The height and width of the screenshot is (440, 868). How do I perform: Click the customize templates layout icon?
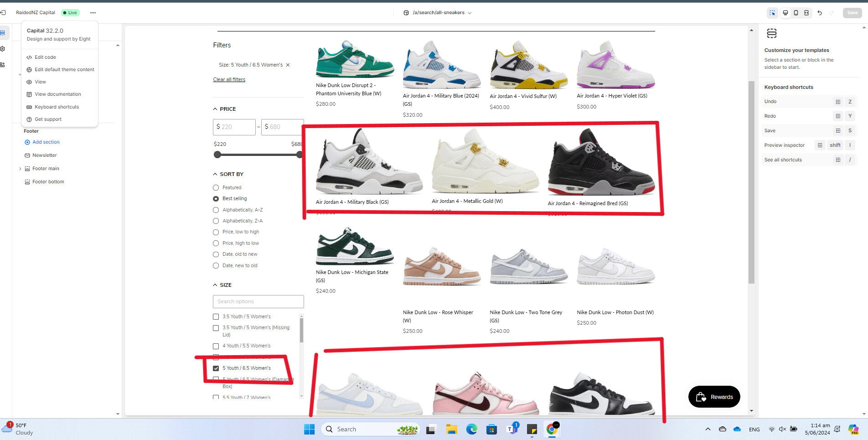pos(772,33)
